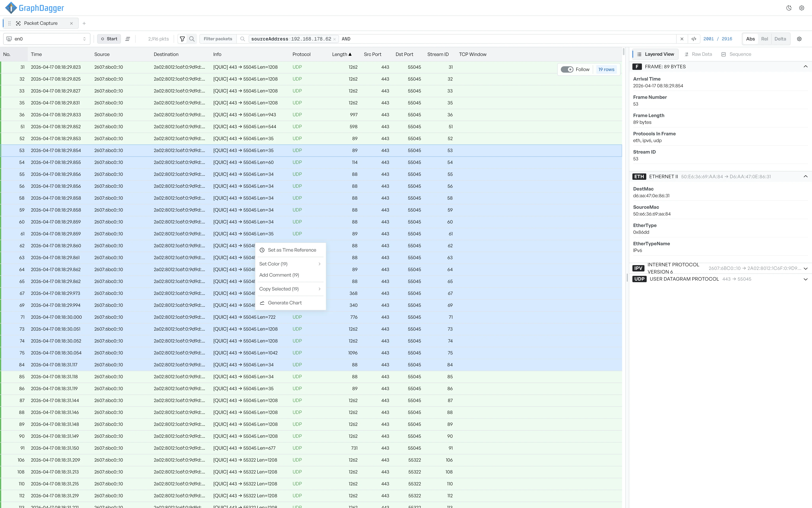Choose Generate Chart from context menu
The height and width of the screenshot is (508, 812).
click(x=290, y=303)
